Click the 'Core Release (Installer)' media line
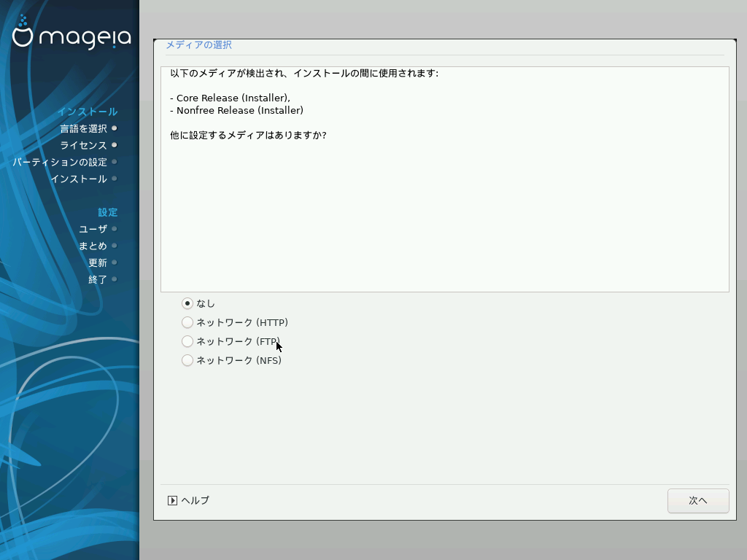The height and width of the screenshot is (560, 747). 230,98
